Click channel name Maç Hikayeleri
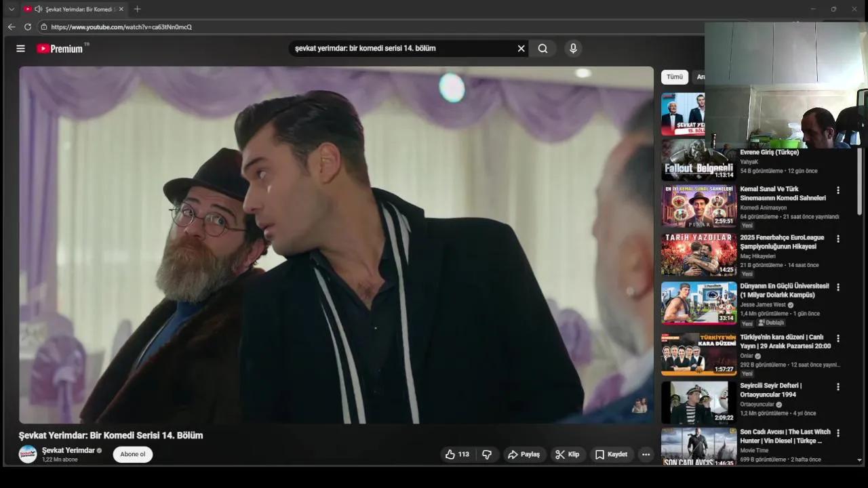Screen dimensions: 868x488 click(757, 256)
